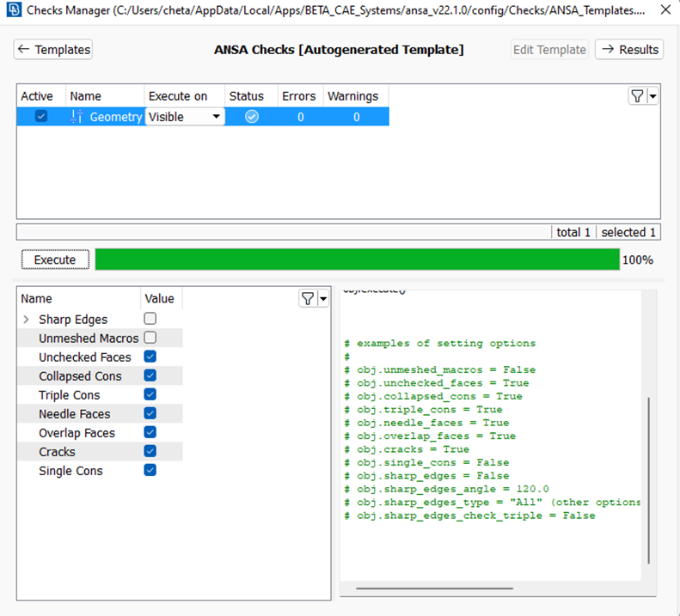Image resolution: width=680 pixels, height=616 pixels.
Task: Click the Execute on column header
Action: point(184,96)
